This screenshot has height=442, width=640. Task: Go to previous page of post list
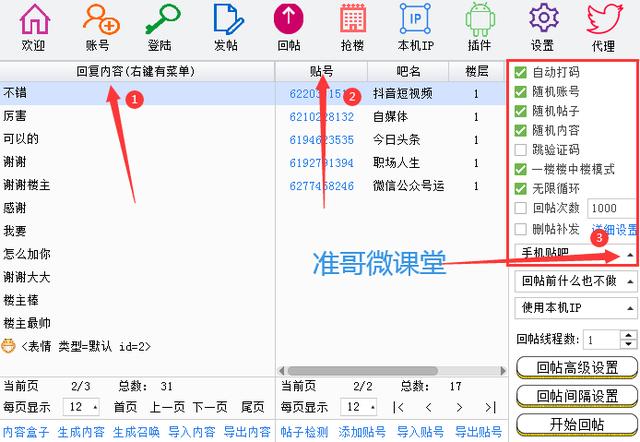428,407
